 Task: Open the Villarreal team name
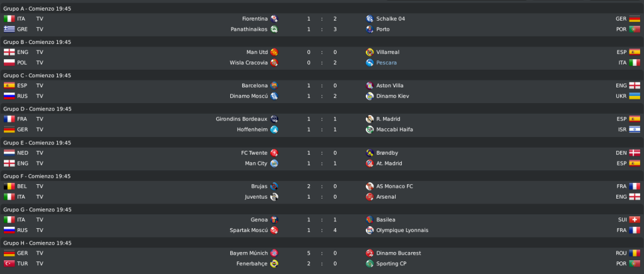pos(387,52)
